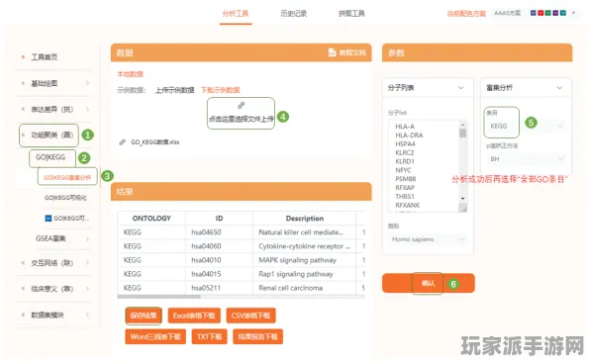The image size is (590, 364).
Task: Expand the GSEA富集 submenu chevron
Action: click(87, 238)
